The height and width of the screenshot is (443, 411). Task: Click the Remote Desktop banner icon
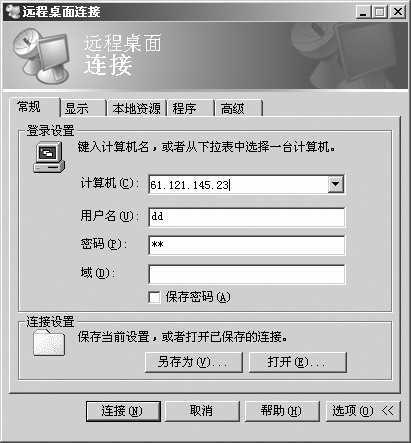point(43,56)
